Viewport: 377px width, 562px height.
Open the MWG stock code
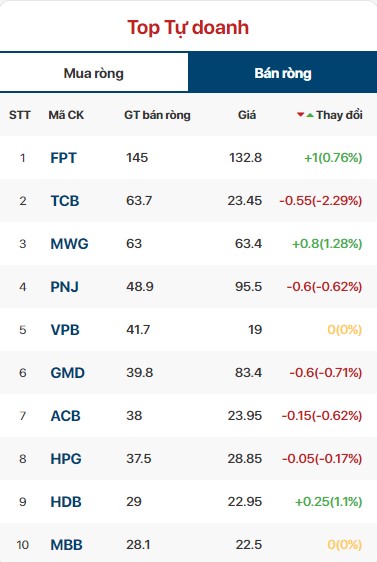[70, 244]
